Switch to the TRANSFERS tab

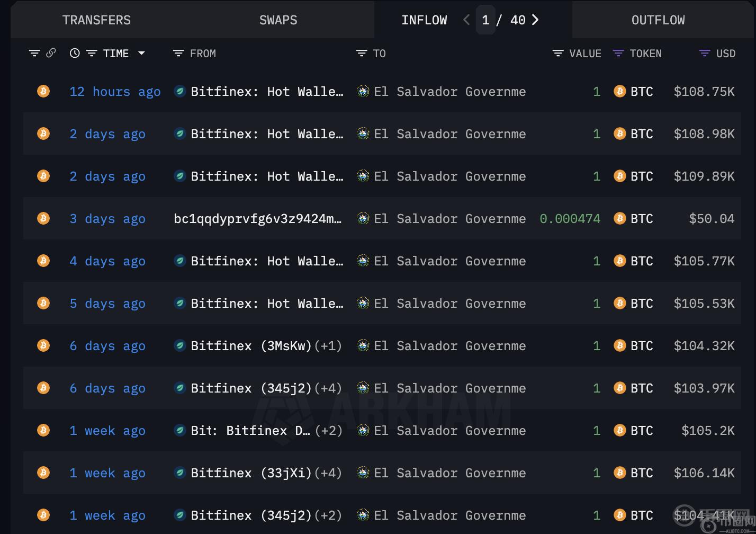tap(96, 20)
